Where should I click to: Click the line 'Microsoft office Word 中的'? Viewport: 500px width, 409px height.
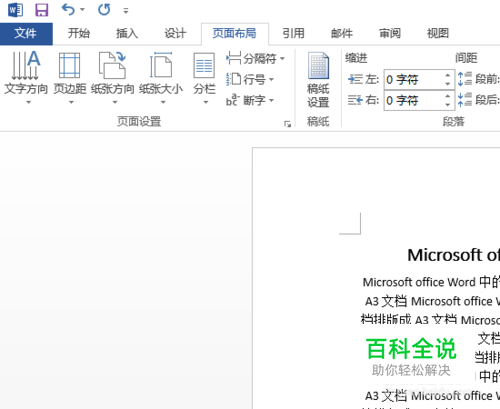coord(431,282)
